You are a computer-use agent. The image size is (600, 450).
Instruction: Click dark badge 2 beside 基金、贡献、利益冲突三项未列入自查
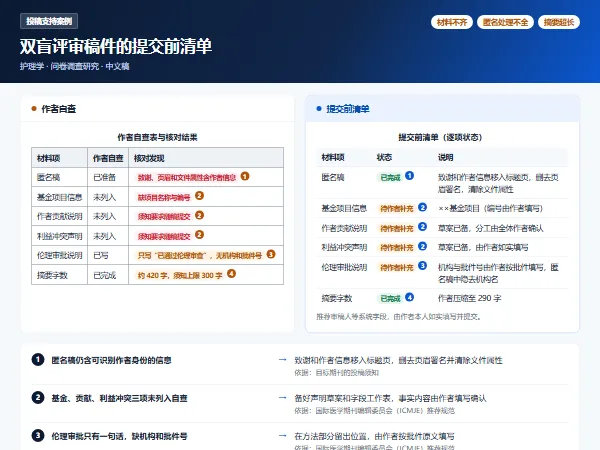click(38, 398)
